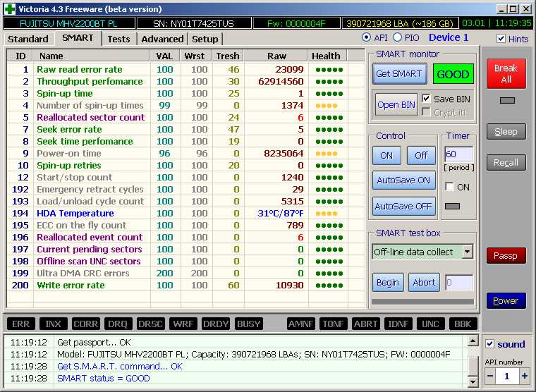Viewport: 536px width, 392px height.
Task: Switch to the SMART tab
Action: click(x=78, y=38)
